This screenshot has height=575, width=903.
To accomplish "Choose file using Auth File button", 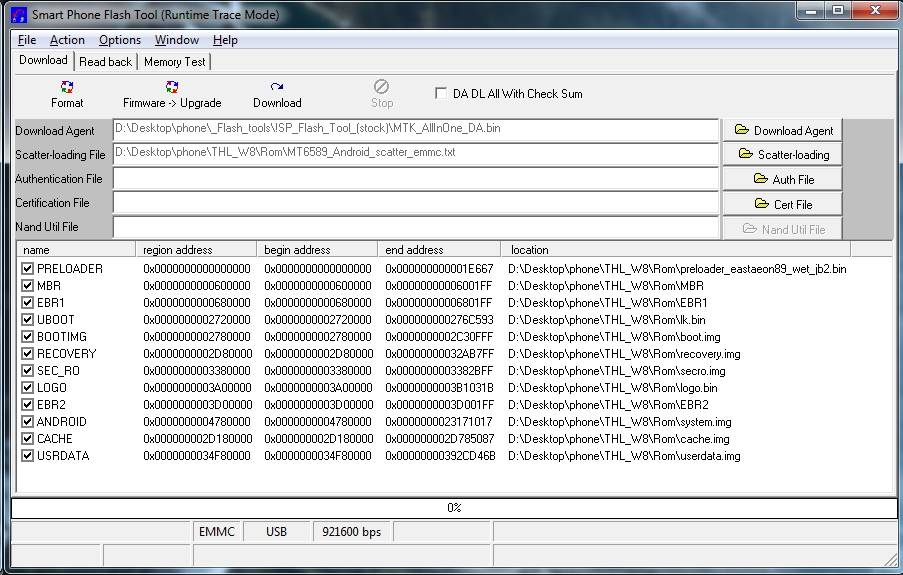I will tap(782, 179).
